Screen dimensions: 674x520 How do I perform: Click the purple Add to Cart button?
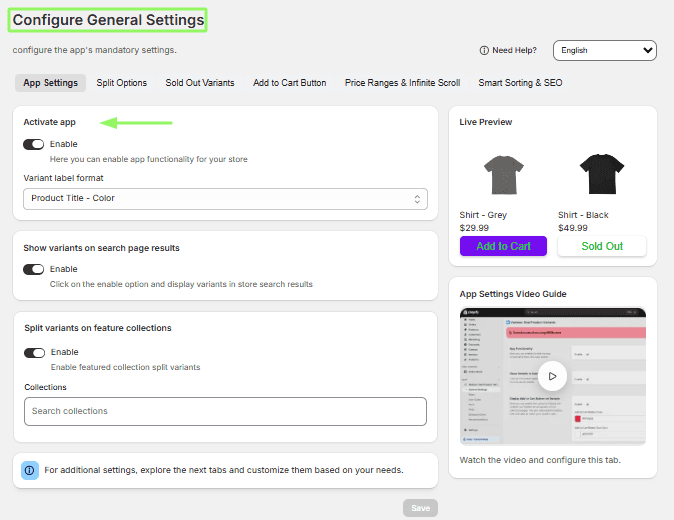tap(503, 246)
